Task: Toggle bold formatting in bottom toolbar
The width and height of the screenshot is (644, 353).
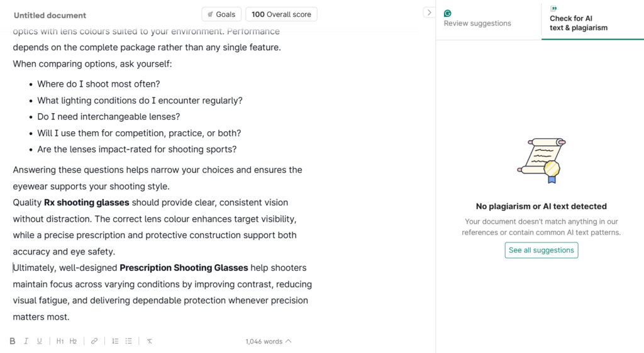Action: coord(13,341)
